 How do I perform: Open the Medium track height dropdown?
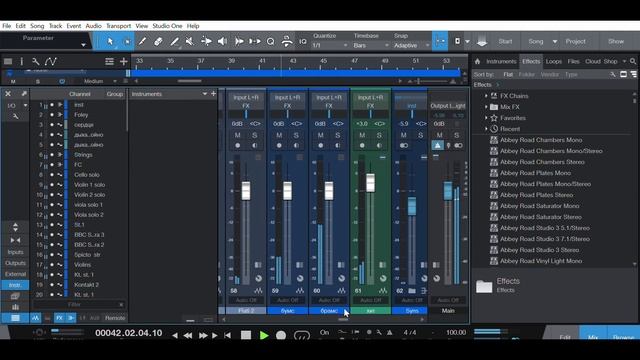click(100, 81)
